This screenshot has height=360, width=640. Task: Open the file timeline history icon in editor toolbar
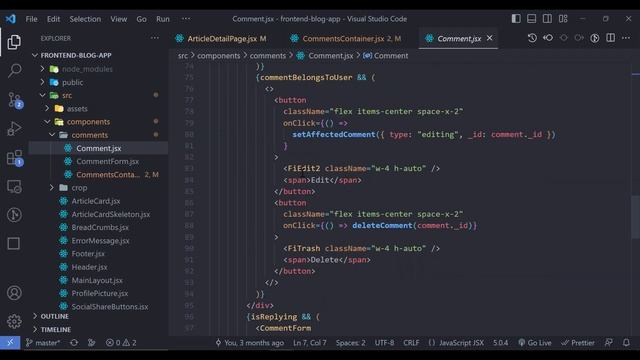(532, 38)
